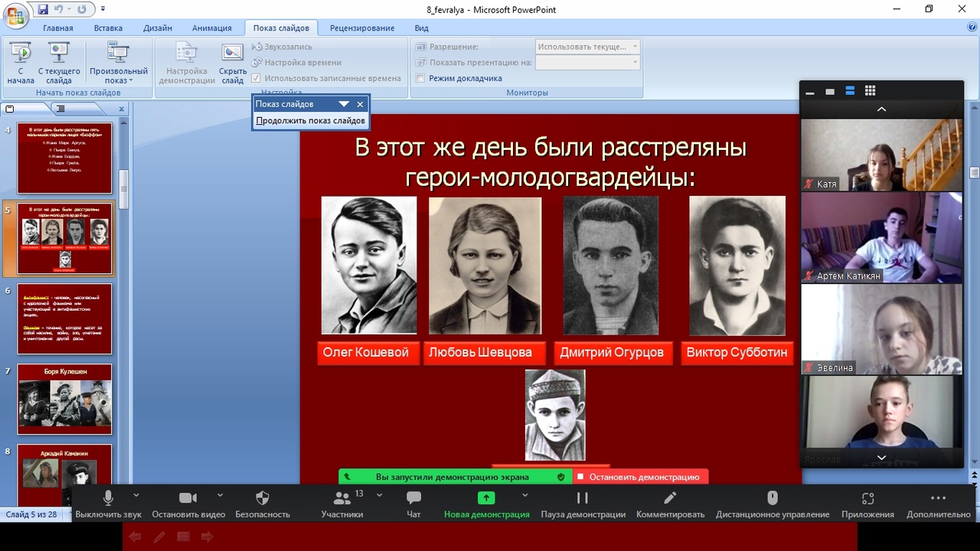Open the Главная ribbon tab

point(58,28)
